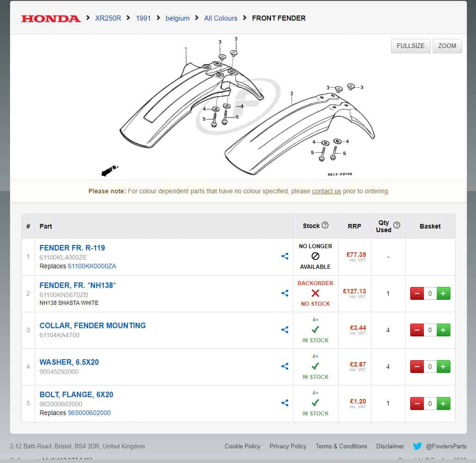The height and width of the screenshot is (463, 476).
Task: Open the All Colours breadcrumb link
Action: (221, 18)
